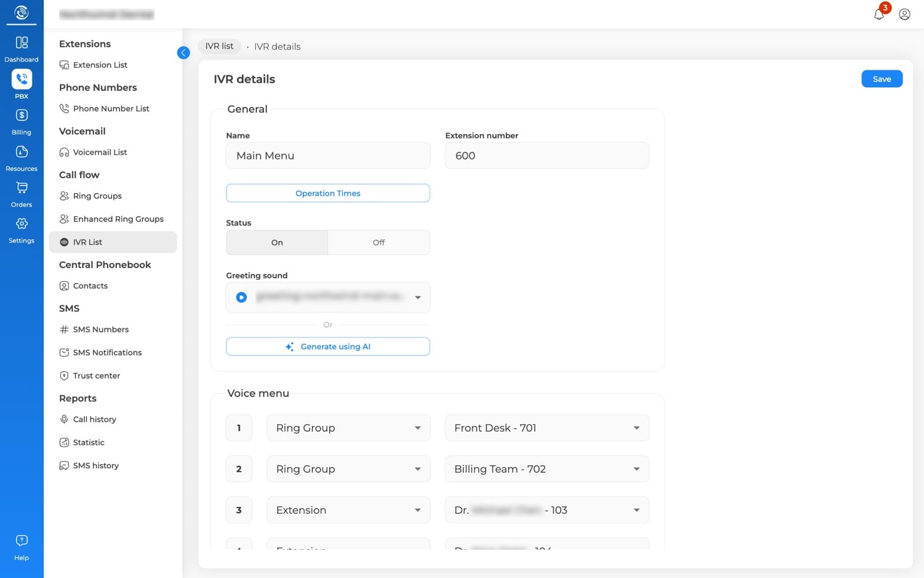924x578 pixels.
Task: Collapse the side menu with the blue arrow
Action: [183, 53]
